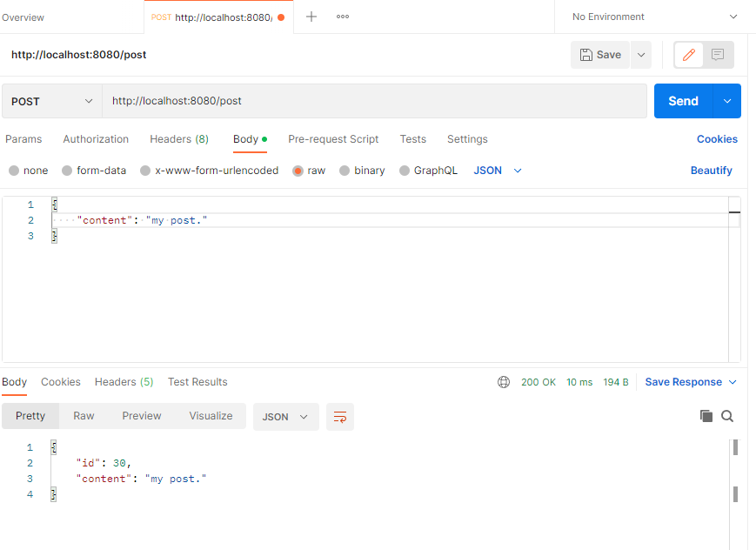
Task: Open the Cookies link at right
Action: (717, 139)
